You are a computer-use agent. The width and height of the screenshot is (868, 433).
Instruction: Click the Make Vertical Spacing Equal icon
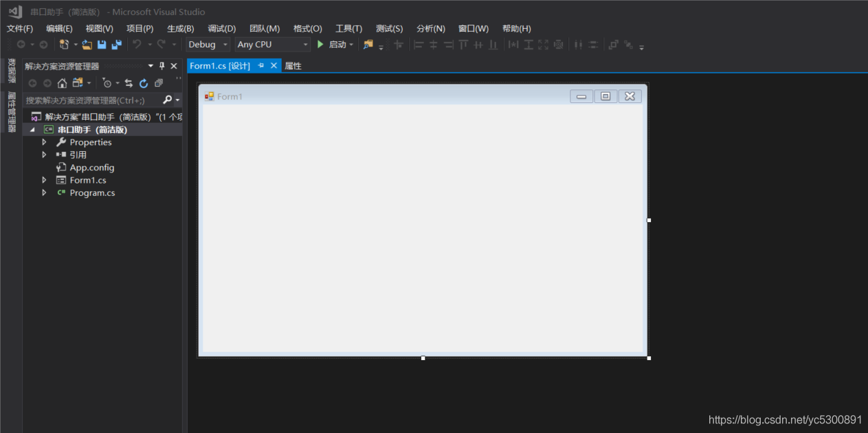click(593, 45)
